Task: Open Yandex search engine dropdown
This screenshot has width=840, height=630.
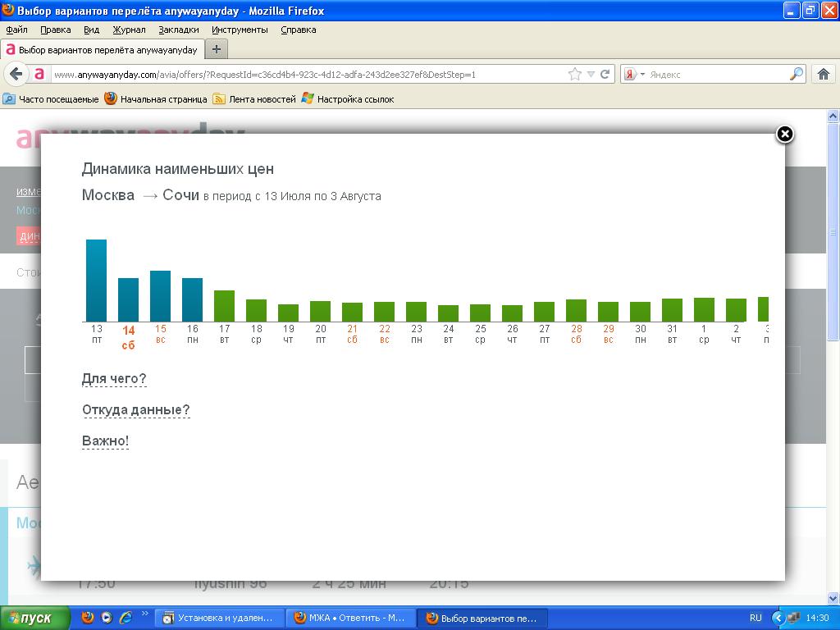Action: (x=634, y=75)
